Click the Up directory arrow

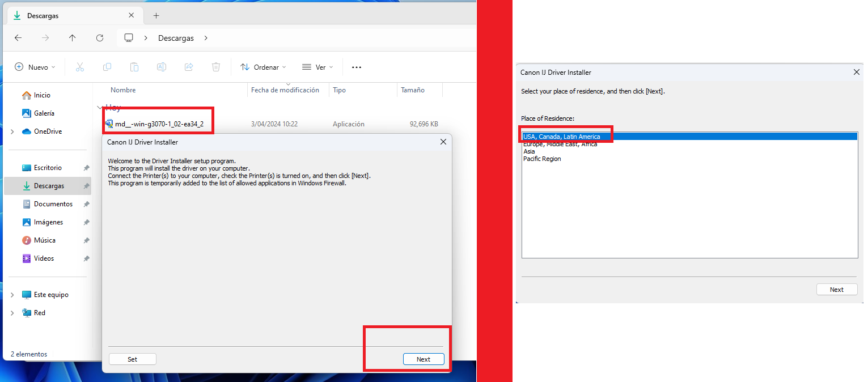point(72,38)
